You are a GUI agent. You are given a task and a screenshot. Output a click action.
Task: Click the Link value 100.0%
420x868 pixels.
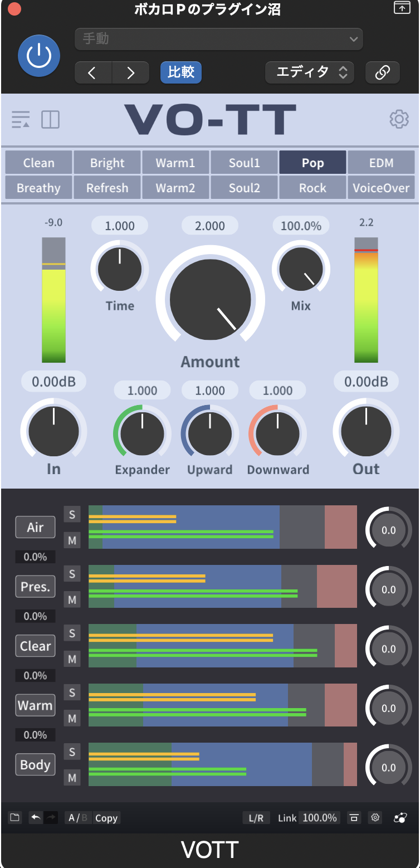pyautogui.click(x=320, y=818)
